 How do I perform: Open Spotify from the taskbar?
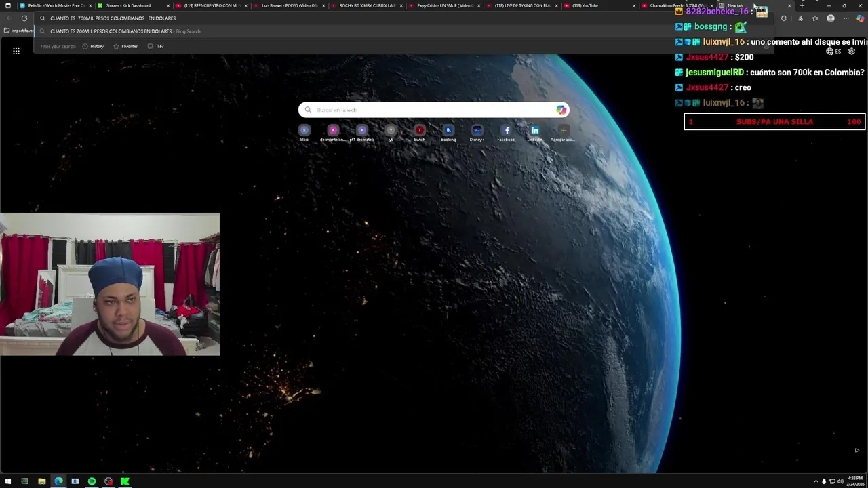click(92, 481)
